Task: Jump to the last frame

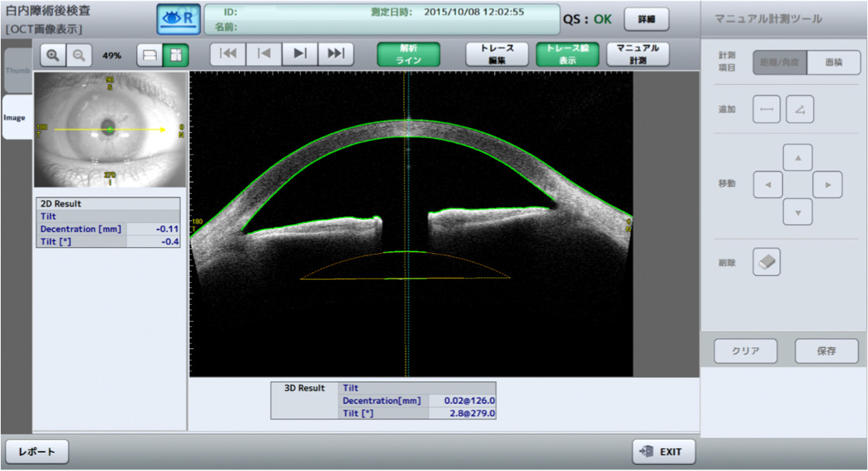Action: (x=335, y=54)
